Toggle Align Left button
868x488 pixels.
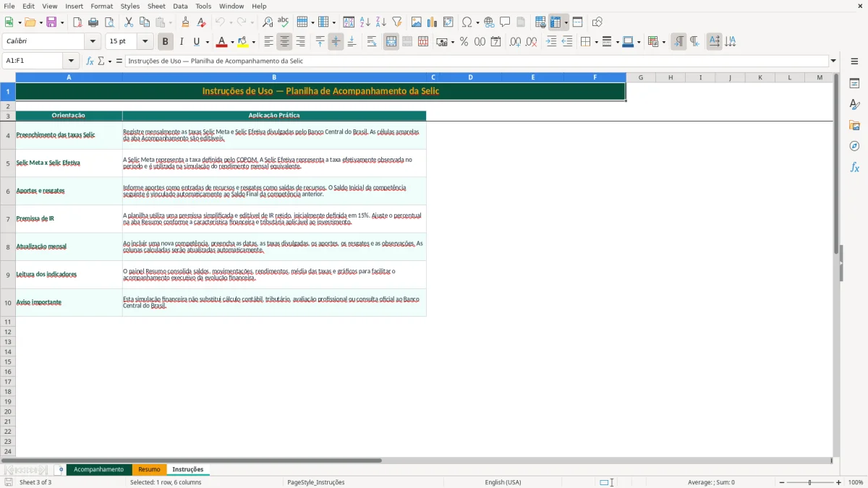(269, 42)
